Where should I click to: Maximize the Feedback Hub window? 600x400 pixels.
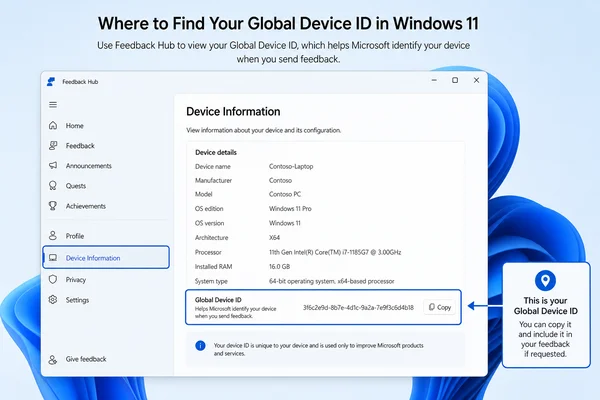pyautogui.click(x=455, y=80)
